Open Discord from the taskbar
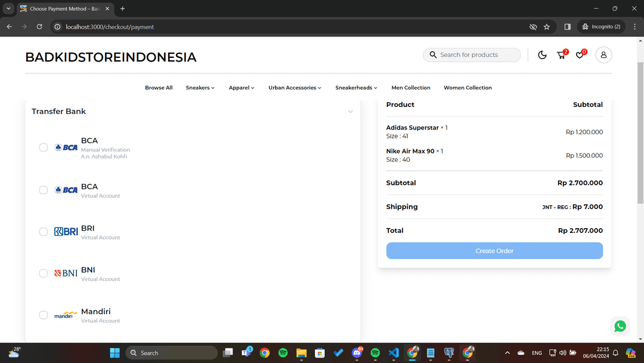 [357, 352]
